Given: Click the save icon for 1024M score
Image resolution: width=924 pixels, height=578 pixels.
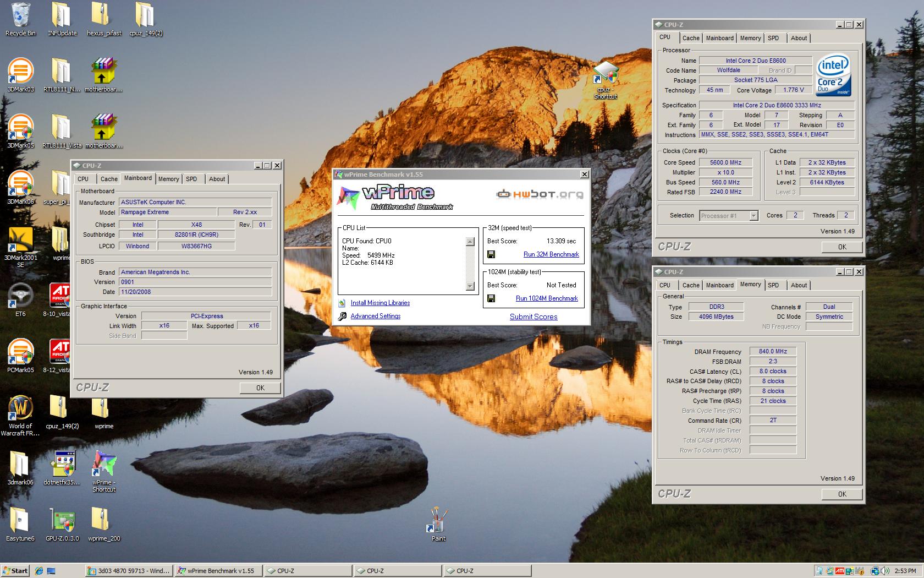Looking at the screenshot, I should tap(491, 298).
